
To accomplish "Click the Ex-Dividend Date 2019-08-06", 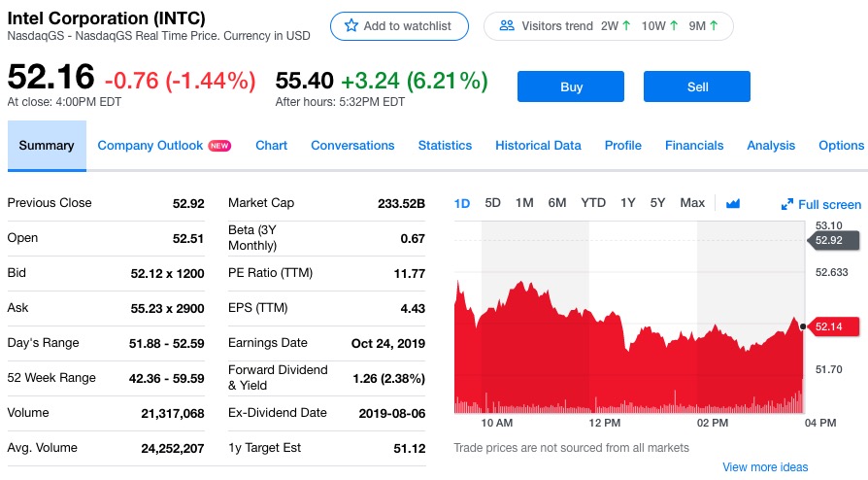I will click(392, 414).
